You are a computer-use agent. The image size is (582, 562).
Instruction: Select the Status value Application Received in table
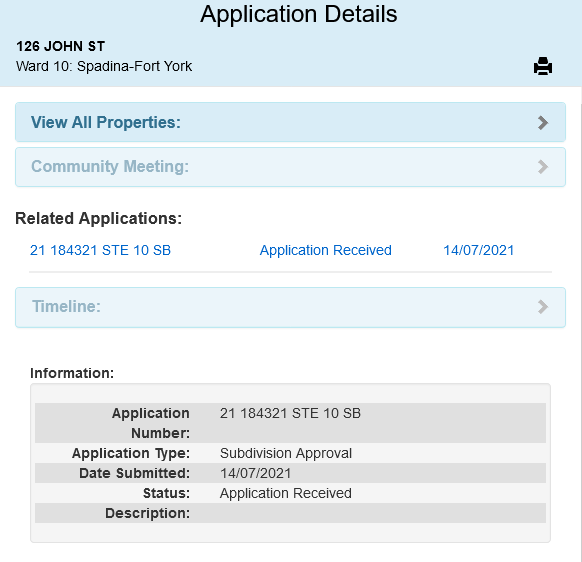point(286,493)
